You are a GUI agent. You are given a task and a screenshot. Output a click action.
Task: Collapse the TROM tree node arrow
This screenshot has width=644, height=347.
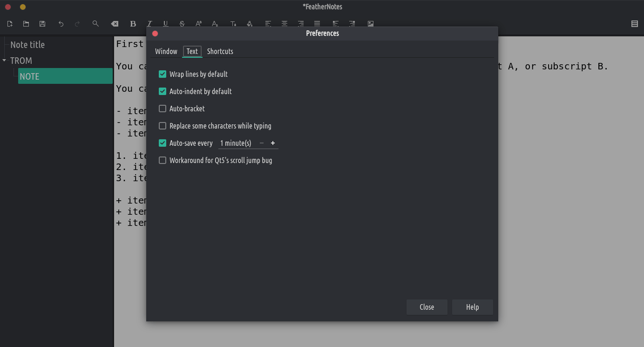point(4,61)
